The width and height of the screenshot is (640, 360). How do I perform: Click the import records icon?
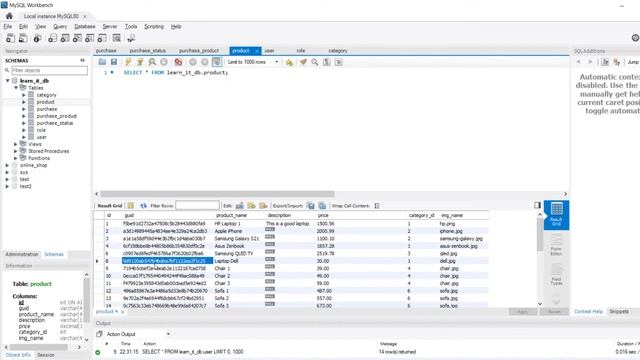coord(322,206)
